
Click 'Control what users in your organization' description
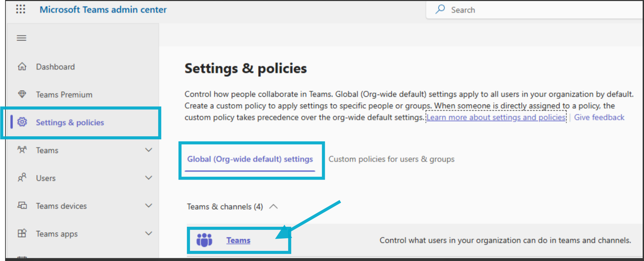click(x=505, y=240)
